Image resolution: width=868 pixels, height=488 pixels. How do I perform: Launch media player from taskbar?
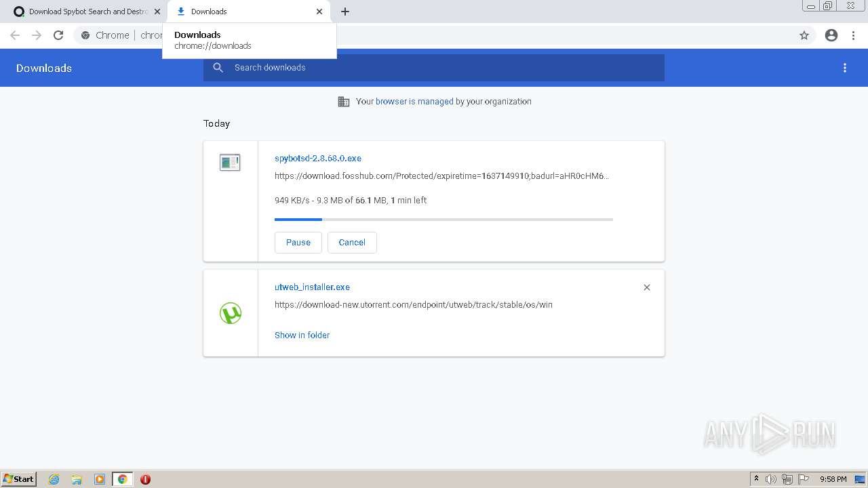(100, 479)
